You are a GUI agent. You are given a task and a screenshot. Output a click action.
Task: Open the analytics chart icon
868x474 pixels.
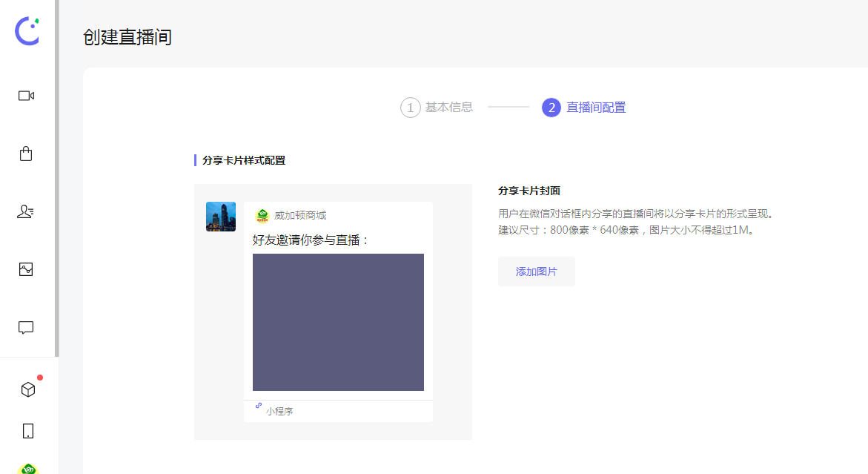(x=26, y=269)
